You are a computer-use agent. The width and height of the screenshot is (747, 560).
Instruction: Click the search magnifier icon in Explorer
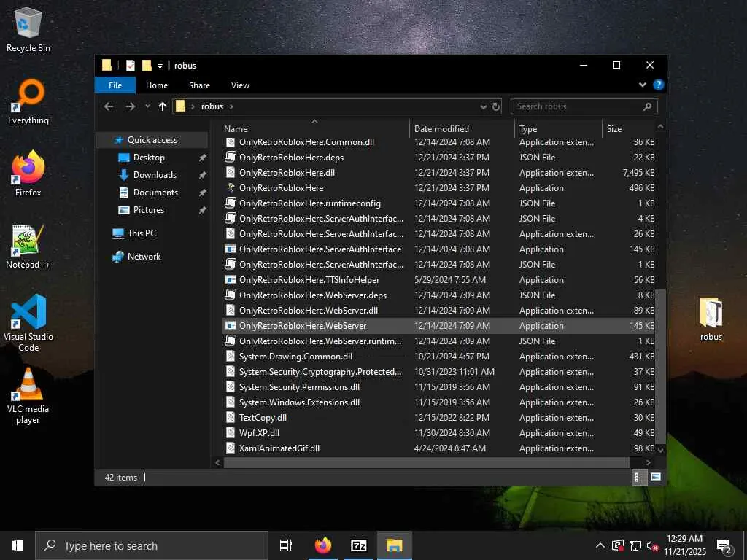(647, 106)
